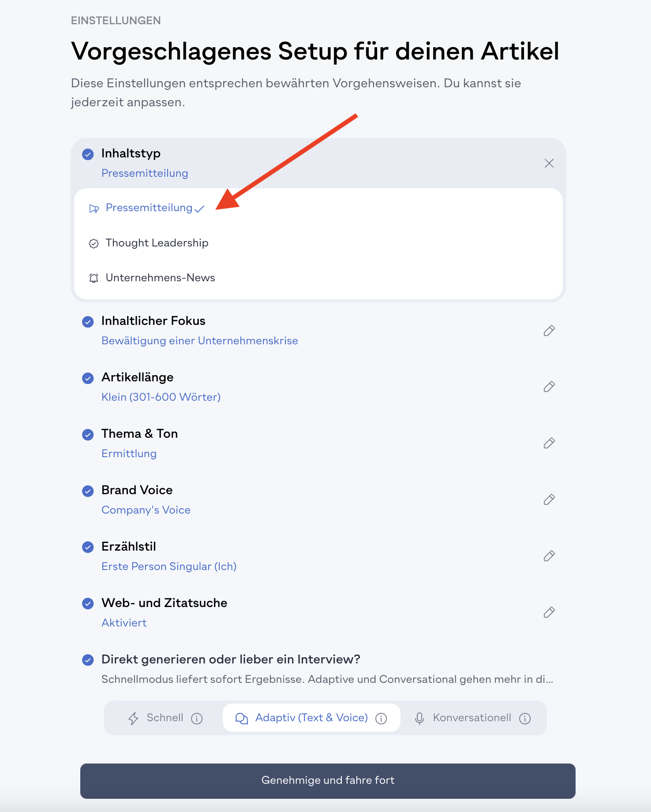Click the Bewältigung einer Unternehmenskrise value
651x812 pixels.
200,341
